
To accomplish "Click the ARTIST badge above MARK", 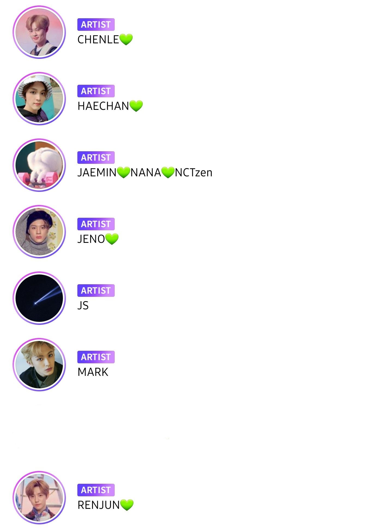I will [x=96, y=357].
